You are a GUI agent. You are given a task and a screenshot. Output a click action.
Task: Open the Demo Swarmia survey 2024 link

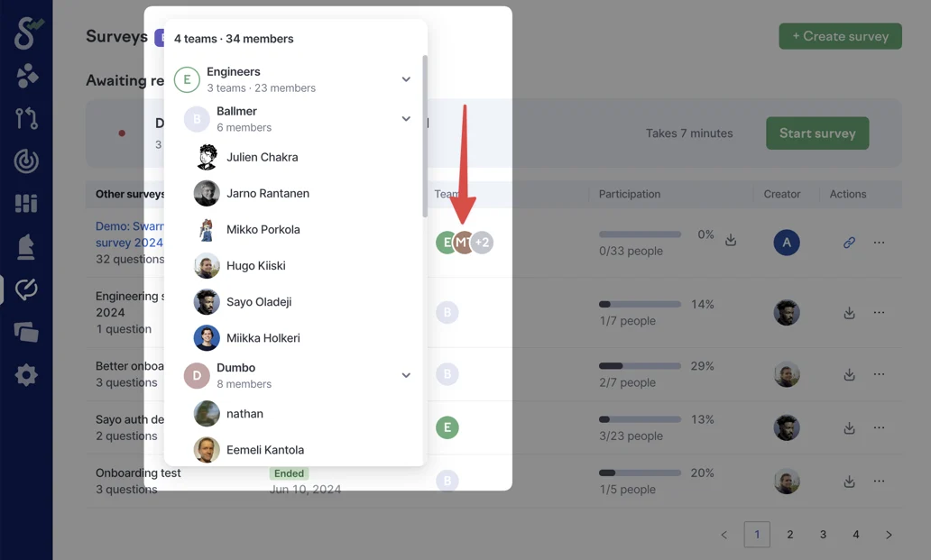click(129, 234)
